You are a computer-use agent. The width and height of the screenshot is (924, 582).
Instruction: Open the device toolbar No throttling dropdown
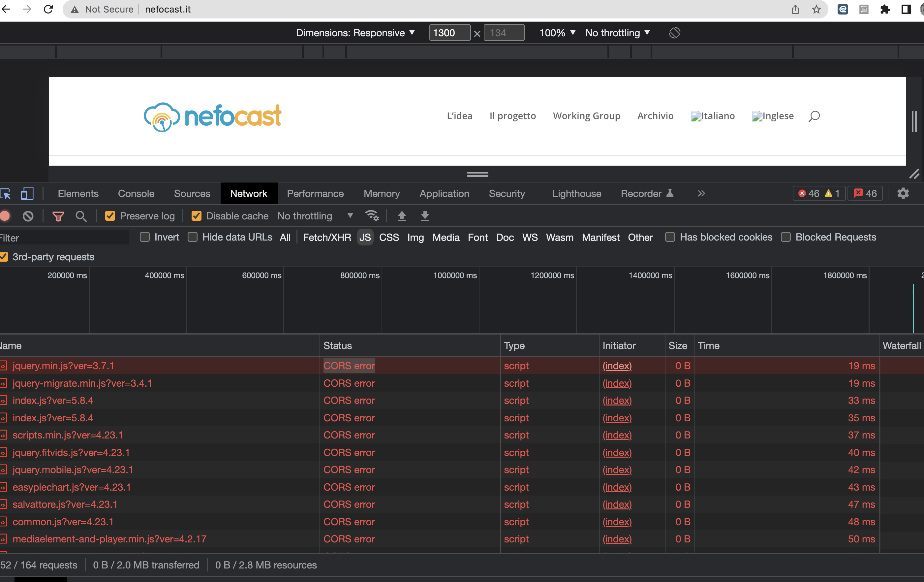[617, 33]
